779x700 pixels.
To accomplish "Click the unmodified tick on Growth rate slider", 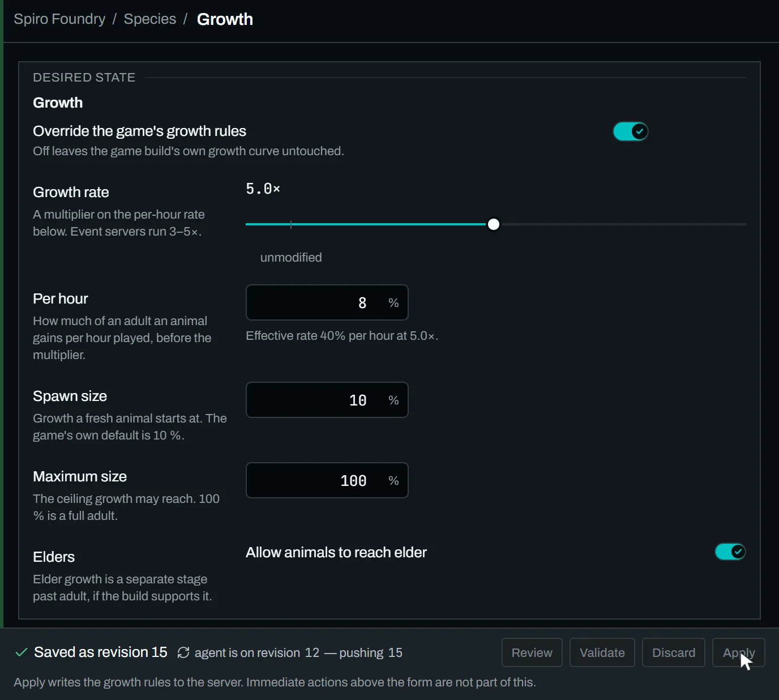I will tap(291, 224).
